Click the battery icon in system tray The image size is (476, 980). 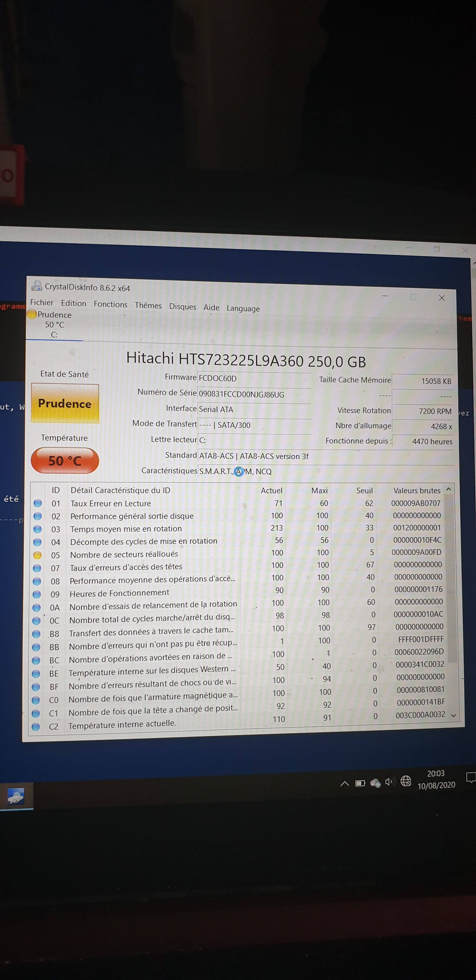pos(360,783)
